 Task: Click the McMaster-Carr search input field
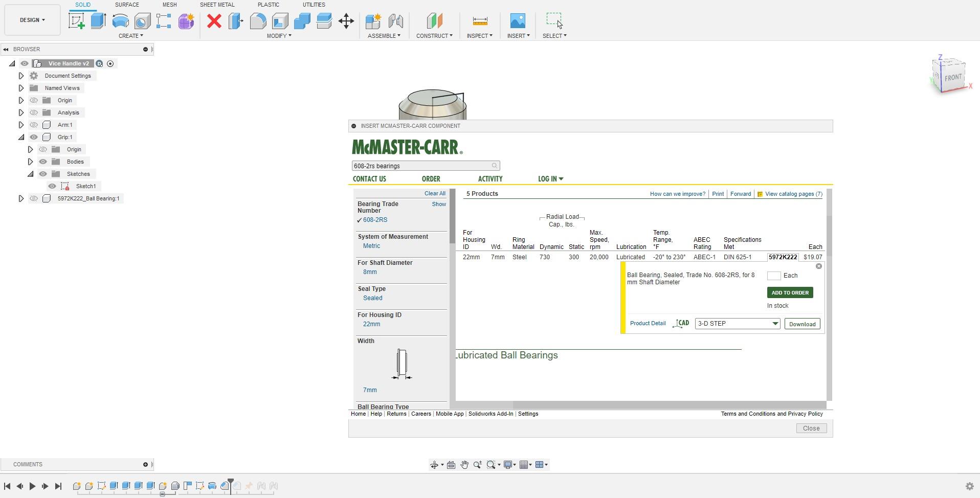point(420,166)
